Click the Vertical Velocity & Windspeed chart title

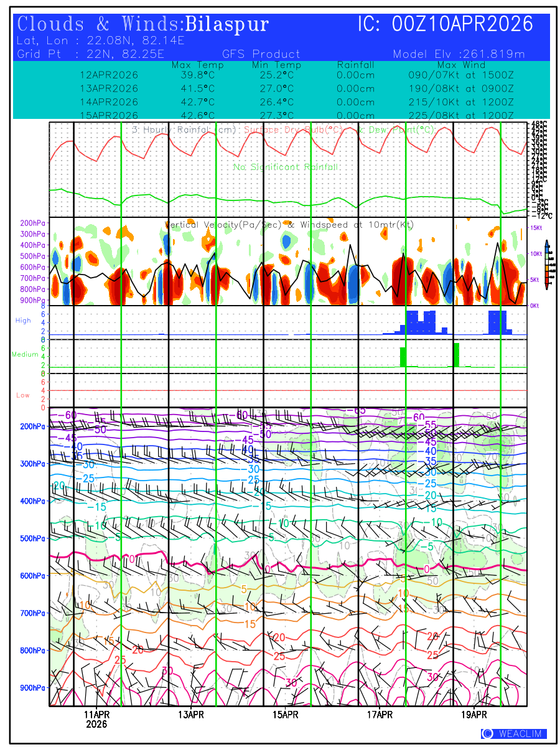[x=289, y=225]
